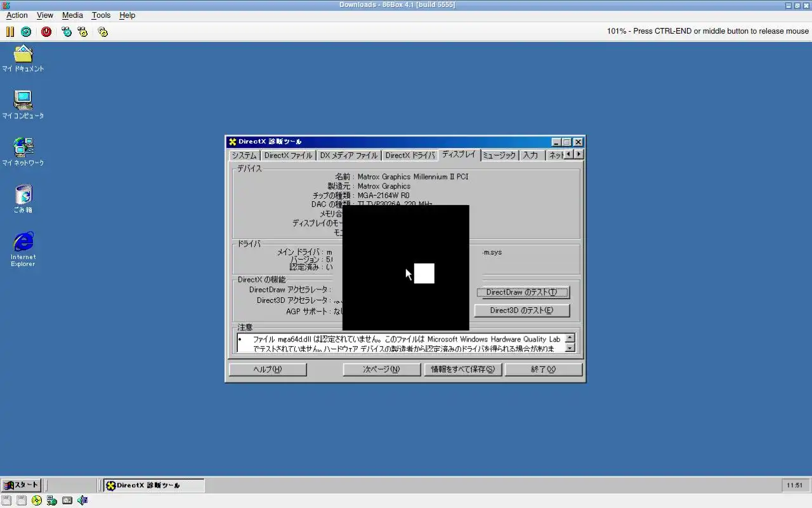The image size is (812, 508).
Task: Select the ディスプレイ tab
Action: [x=459, y=154]
